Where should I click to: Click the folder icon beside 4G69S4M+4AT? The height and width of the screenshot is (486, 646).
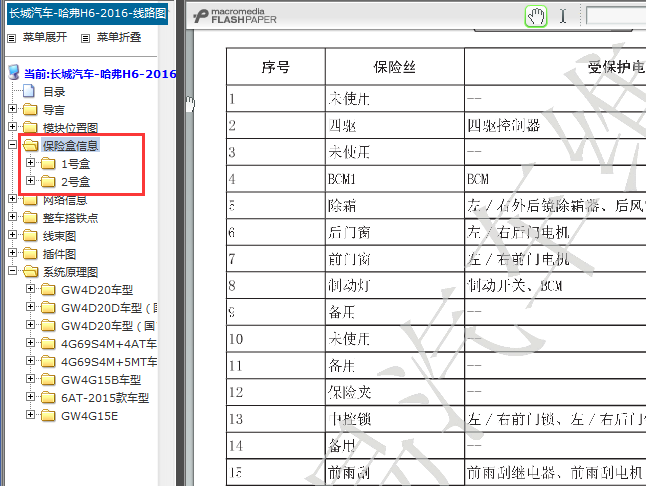point(48,343)
